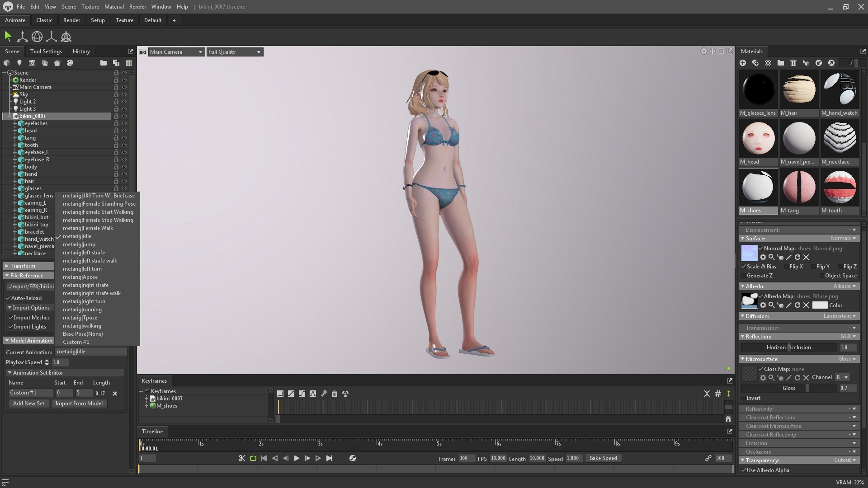Add a new mesh cube object

pos(7,63)
